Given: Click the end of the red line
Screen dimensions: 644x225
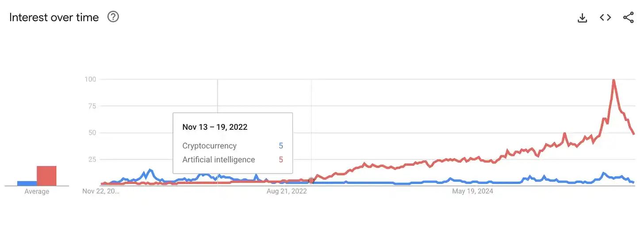Looking at the screenshot, I should pyautogui.click(x=634, y=134).
